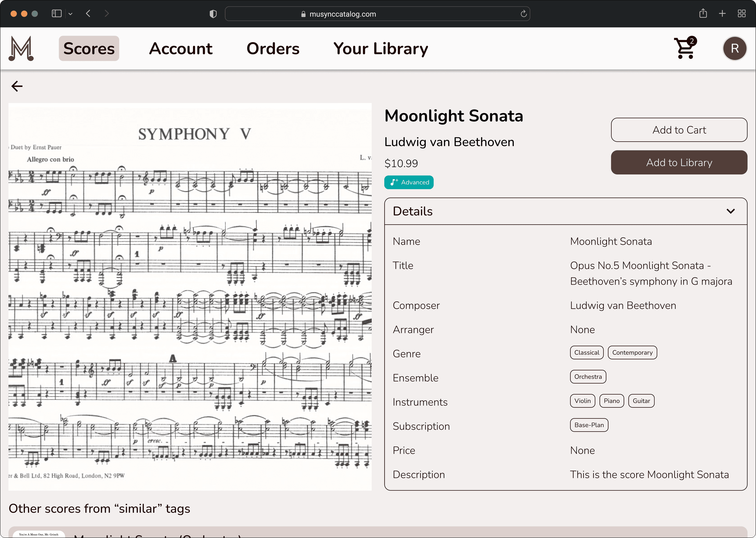Open the Symphony V sheet music preview
This screenshot has height=538, width=756.
point(190,297)
